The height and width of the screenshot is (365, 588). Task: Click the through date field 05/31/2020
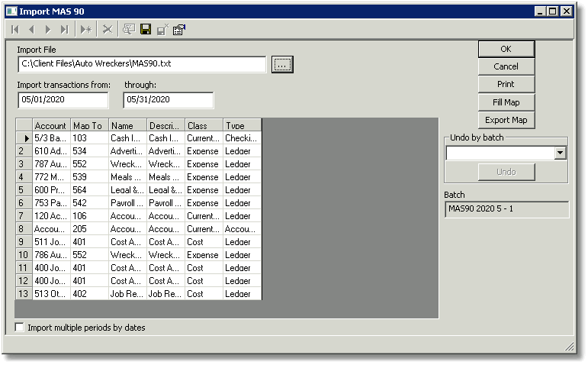pos(169,100)
